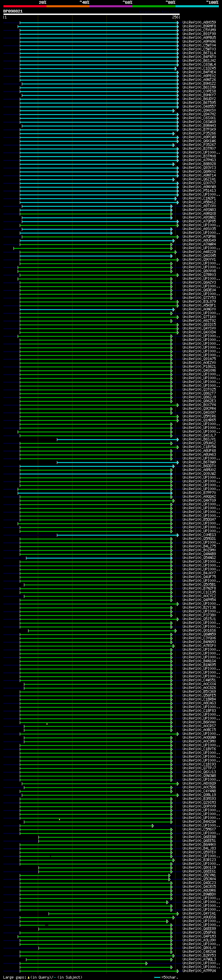Click hit label UniRef100_C1DZ45
The width and height of the screenshot is (222, 980).
click(199, 68)
